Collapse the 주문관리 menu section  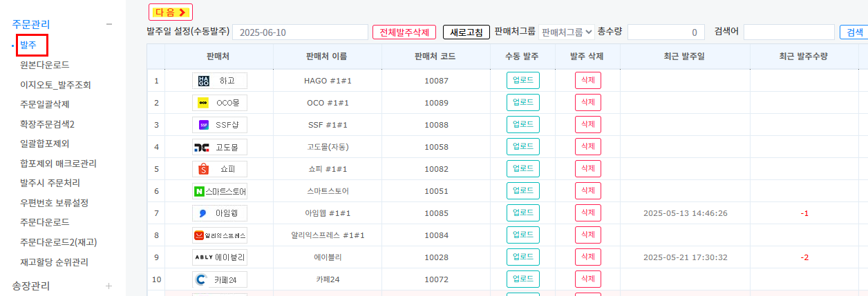[108, 24]
